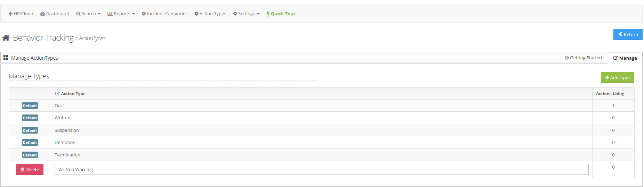Click the Written Warning text field
This screenshot has width=644, height=187.
[321, 170]
